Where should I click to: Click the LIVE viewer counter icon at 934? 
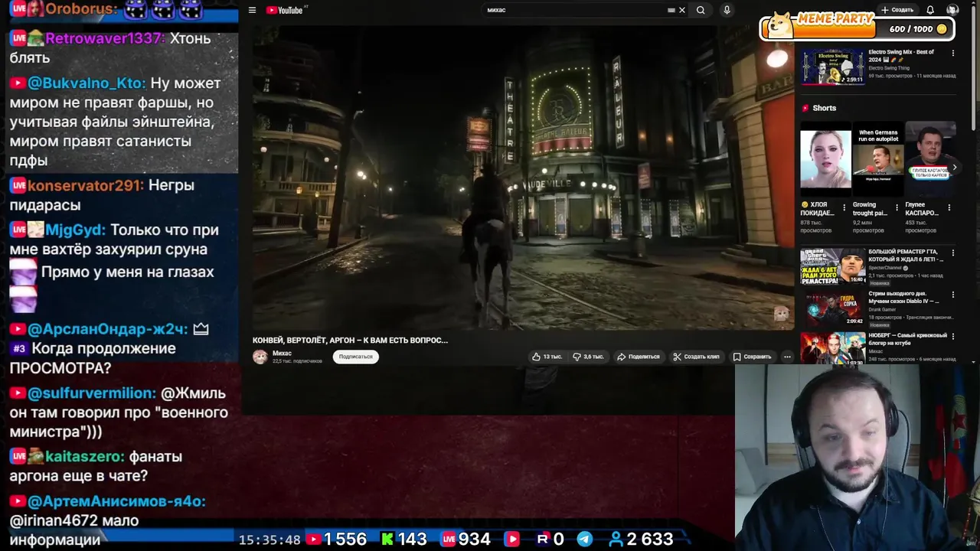click(448, 540)
